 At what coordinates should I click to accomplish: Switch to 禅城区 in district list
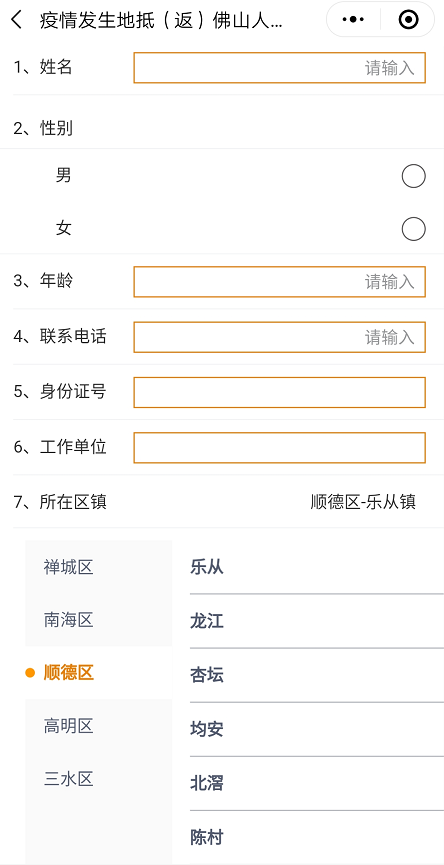pyautogui.click(x=99, y=567)
